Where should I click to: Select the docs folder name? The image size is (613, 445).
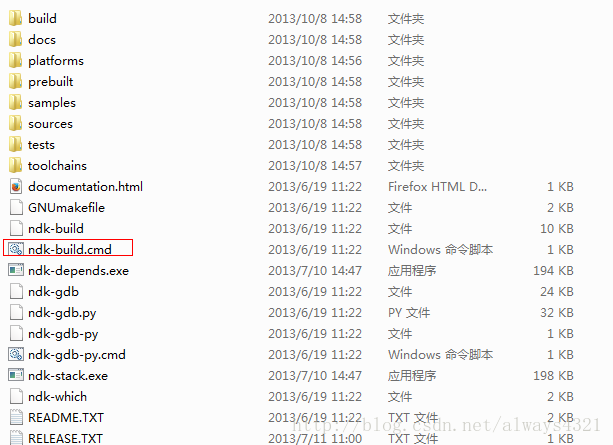pyautogui.click(x=42, y=39)
